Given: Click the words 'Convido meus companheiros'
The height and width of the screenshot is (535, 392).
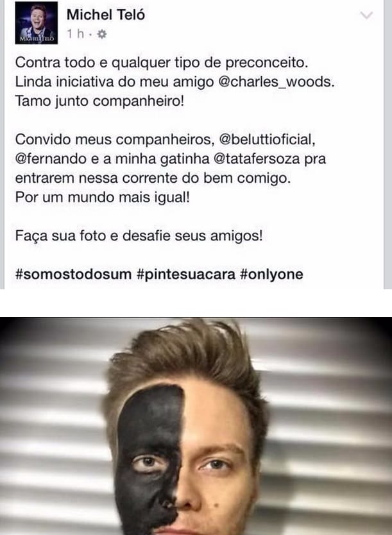Looking at the screenshot, I should pyautogui.click(x=113, y=140).
